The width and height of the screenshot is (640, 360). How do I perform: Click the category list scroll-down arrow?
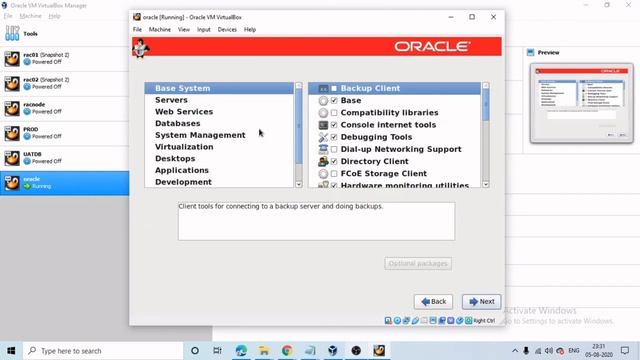pos(299,184)
